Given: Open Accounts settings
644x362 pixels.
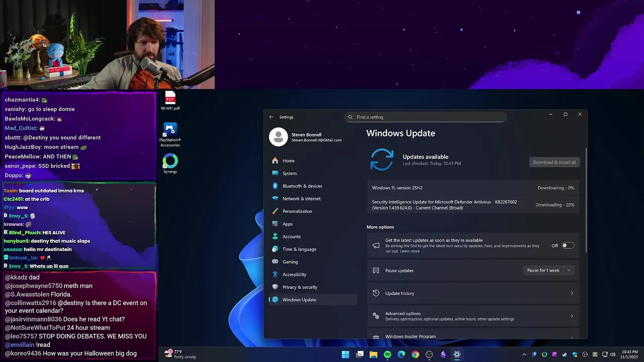Looking at the screenshot, I should [312, 236].
